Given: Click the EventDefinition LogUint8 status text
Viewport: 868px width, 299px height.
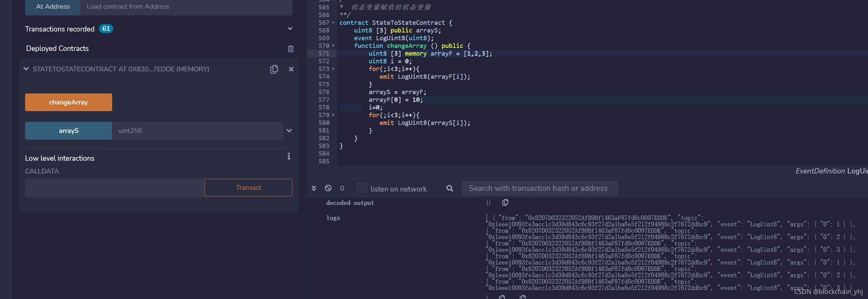Looking at the screenshot, I should (831, 171).
